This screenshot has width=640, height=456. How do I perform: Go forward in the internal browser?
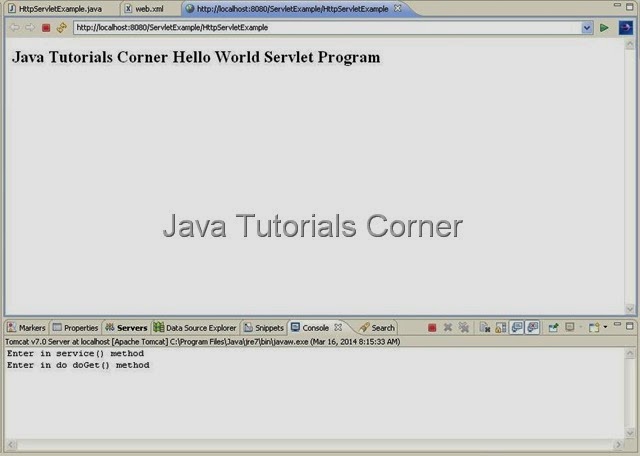30,28
